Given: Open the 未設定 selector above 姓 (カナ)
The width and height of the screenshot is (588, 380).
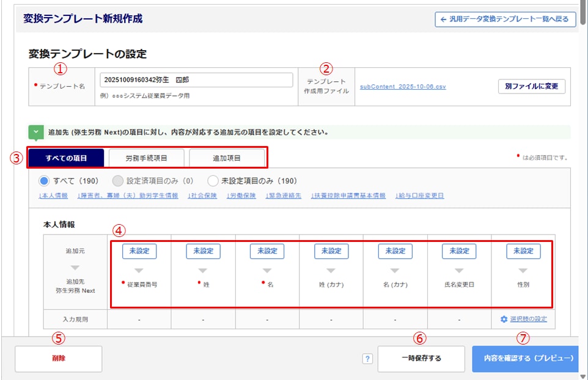Looking at the screenshot, I should coord(331,251).
